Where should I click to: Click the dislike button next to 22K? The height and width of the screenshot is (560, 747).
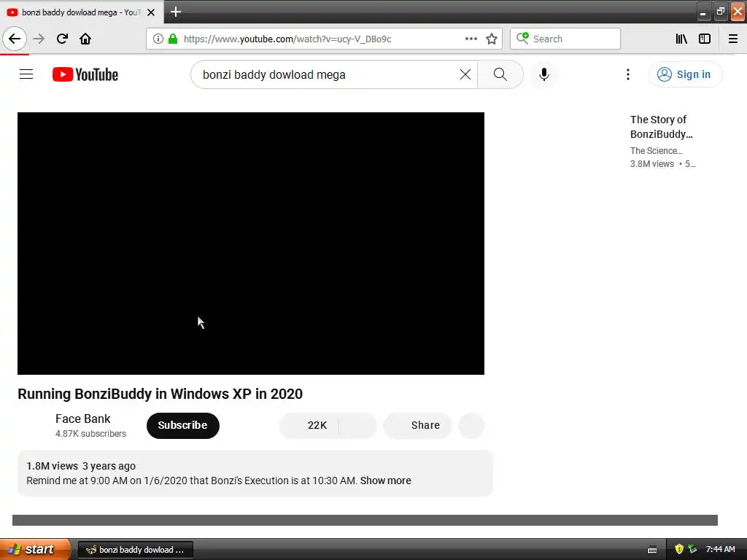coord(357,425)
